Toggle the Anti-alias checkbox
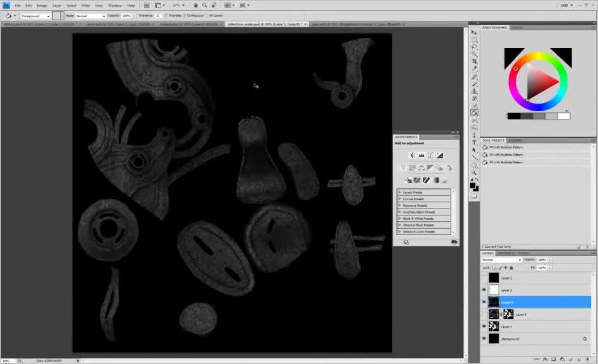 click(166, 15)
